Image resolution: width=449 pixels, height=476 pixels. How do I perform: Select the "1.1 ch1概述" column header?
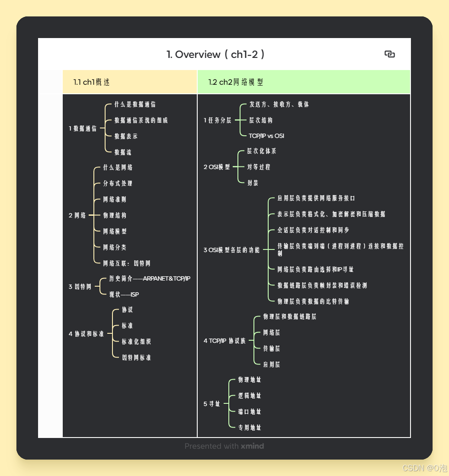(130, 82)
